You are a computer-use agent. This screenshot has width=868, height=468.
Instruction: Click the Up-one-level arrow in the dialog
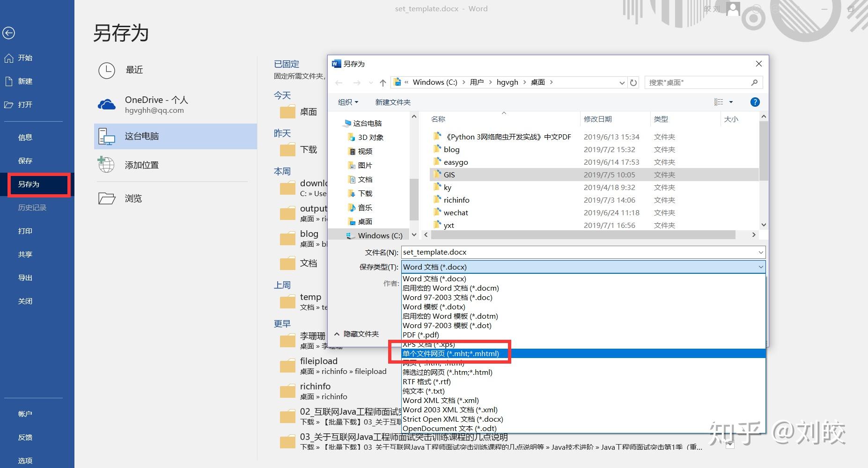click(383, 83)
